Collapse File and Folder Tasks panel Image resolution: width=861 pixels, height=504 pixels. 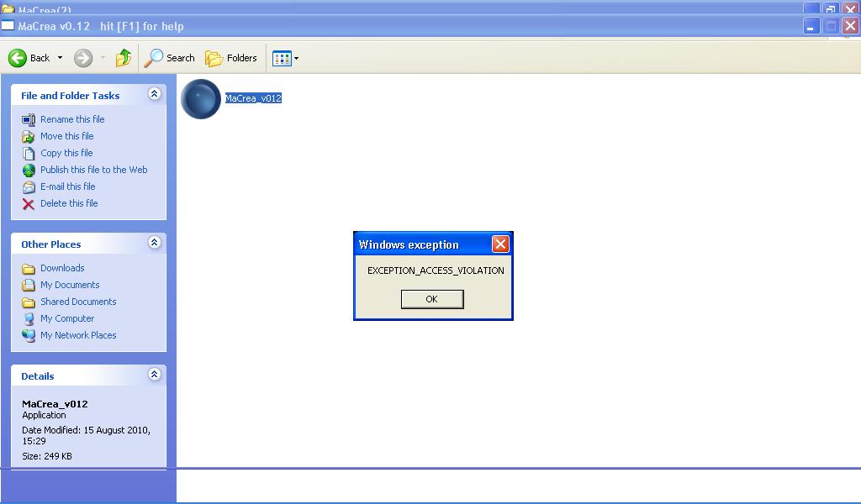coord(155,94)
